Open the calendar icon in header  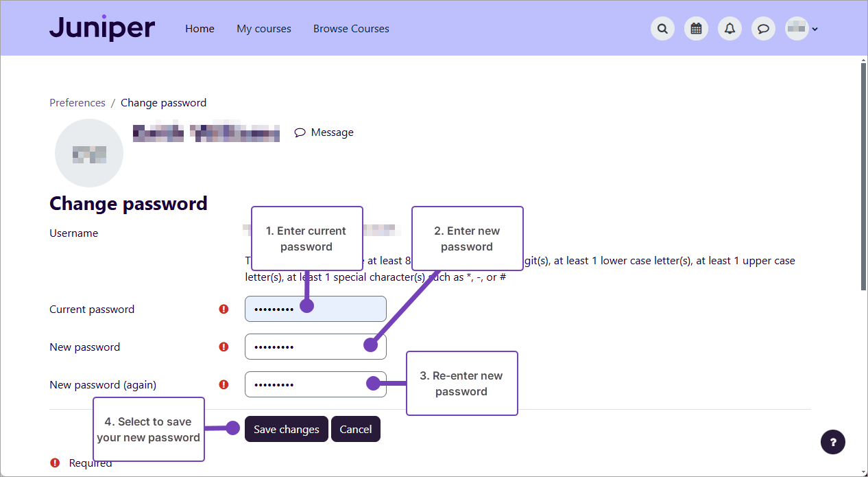[x=696, y=29]
